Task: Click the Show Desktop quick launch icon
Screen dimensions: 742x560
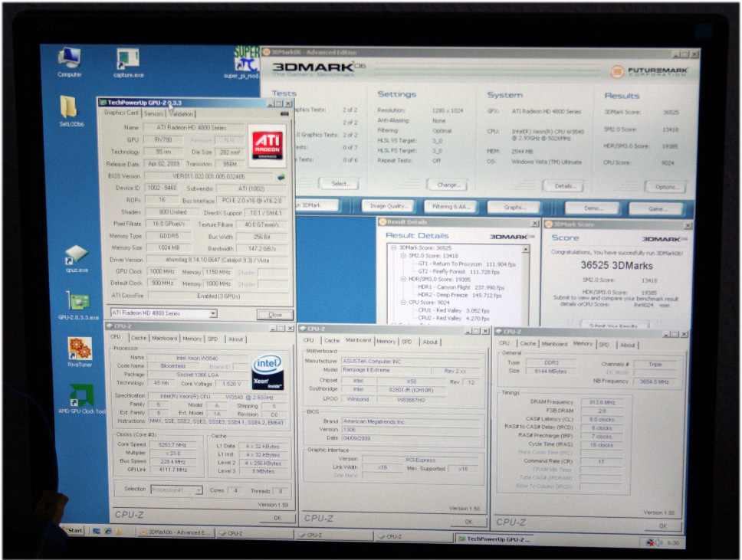Action: 97,531
